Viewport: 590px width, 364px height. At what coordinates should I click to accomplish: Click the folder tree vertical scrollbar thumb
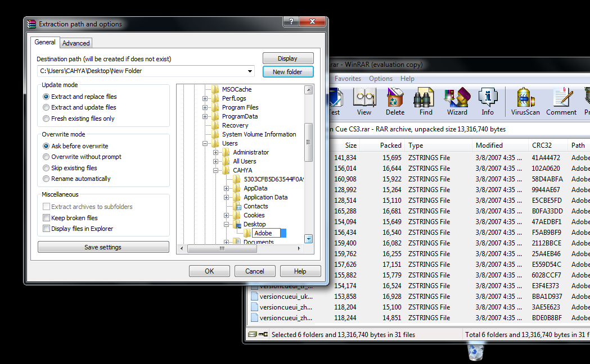click(x=309, y=142)
